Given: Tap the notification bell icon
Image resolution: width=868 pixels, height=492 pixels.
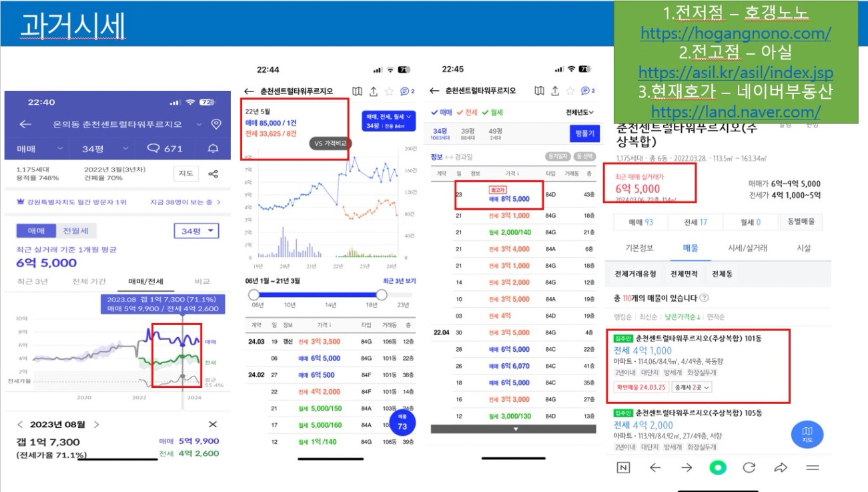Looking at the screenshot, I should [213, 149].
